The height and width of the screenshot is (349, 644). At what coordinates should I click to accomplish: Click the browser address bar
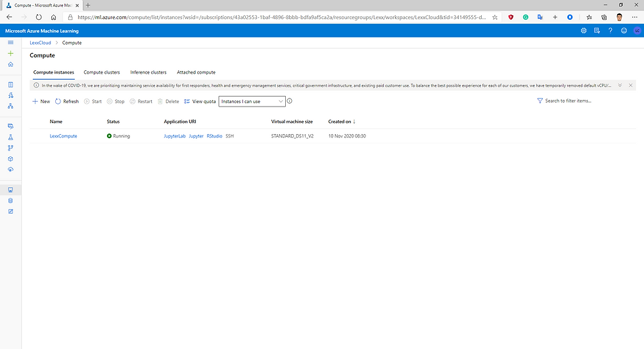coord(281,17)
